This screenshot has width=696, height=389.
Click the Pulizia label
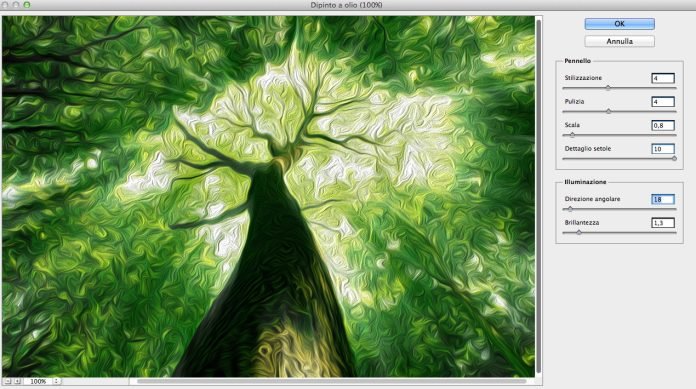click(x=574, y=101)
